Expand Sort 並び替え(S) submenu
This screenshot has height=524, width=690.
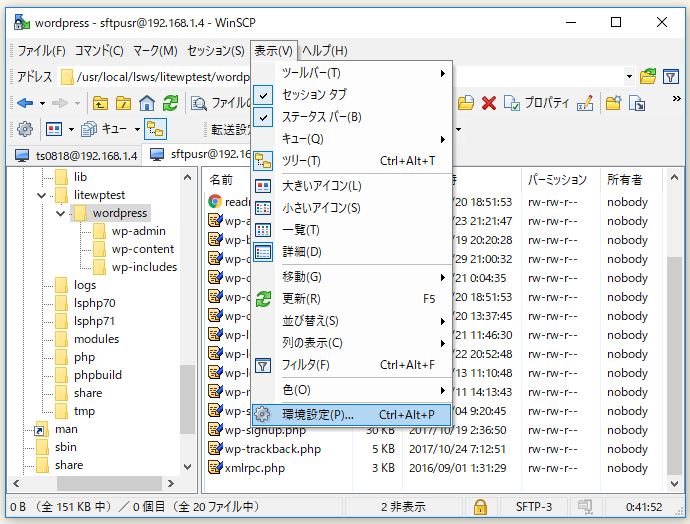(352, 321)
